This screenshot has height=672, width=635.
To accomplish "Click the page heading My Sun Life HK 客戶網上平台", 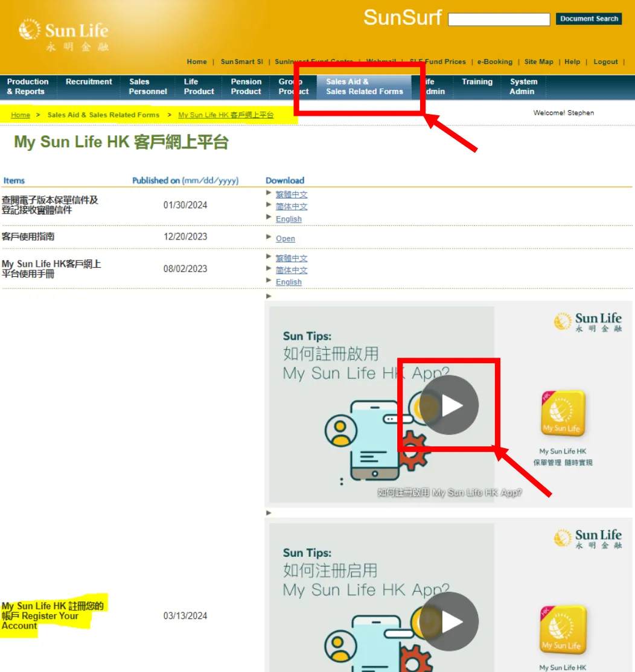I will 121,142.
